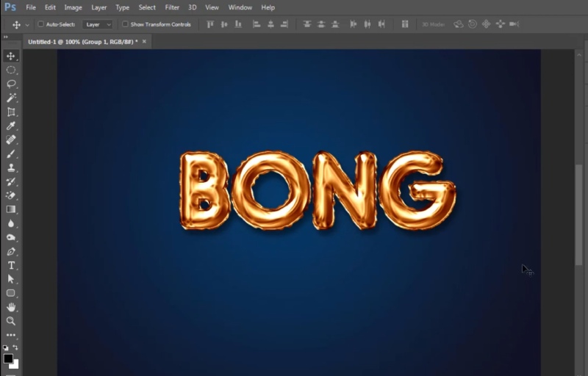Open the Filter menu

click(172, 7)
